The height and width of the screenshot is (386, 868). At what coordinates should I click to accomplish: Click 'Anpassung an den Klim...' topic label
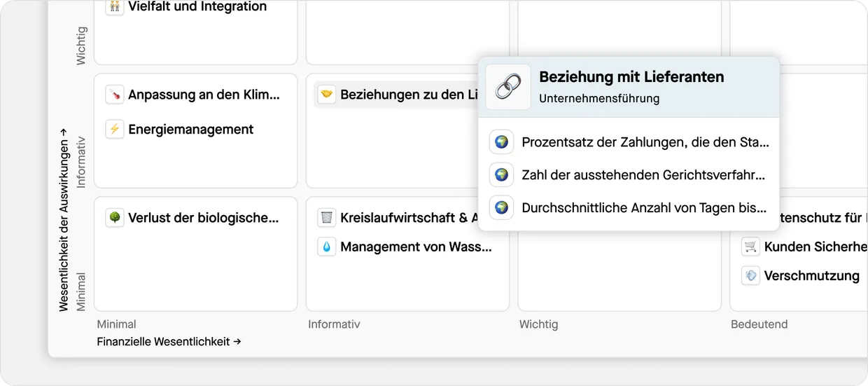(204, 95)
